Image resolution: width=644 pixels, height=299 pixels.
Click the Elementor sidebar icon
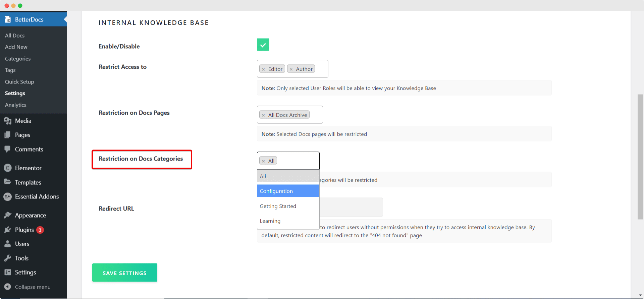(x=7, y=168)
